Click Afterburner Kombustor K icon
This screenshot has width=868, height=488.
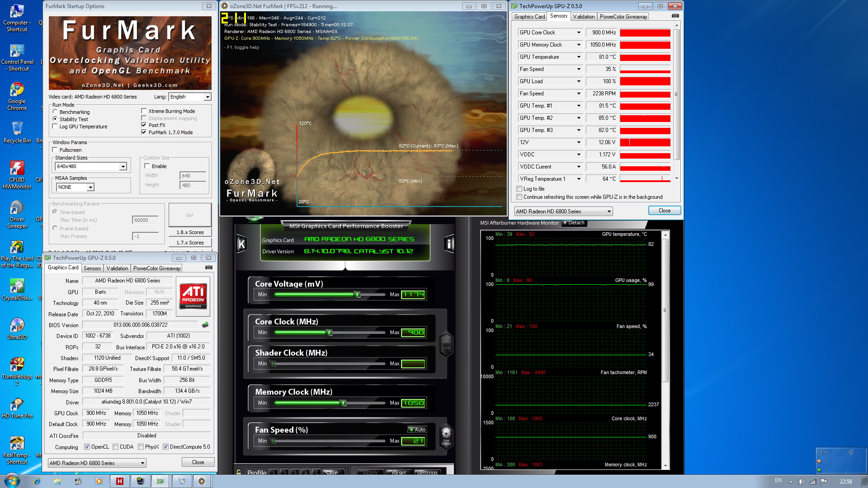pos(241,244)
